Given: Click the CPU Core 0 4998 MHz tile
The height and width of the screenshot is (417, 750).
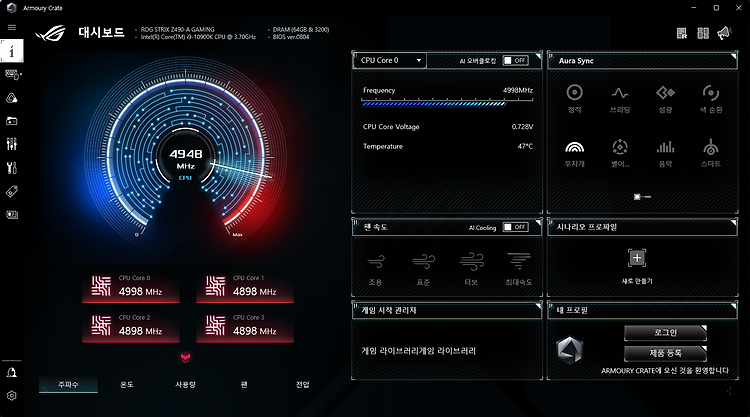Looking at the screenshot, I should 131,287.
